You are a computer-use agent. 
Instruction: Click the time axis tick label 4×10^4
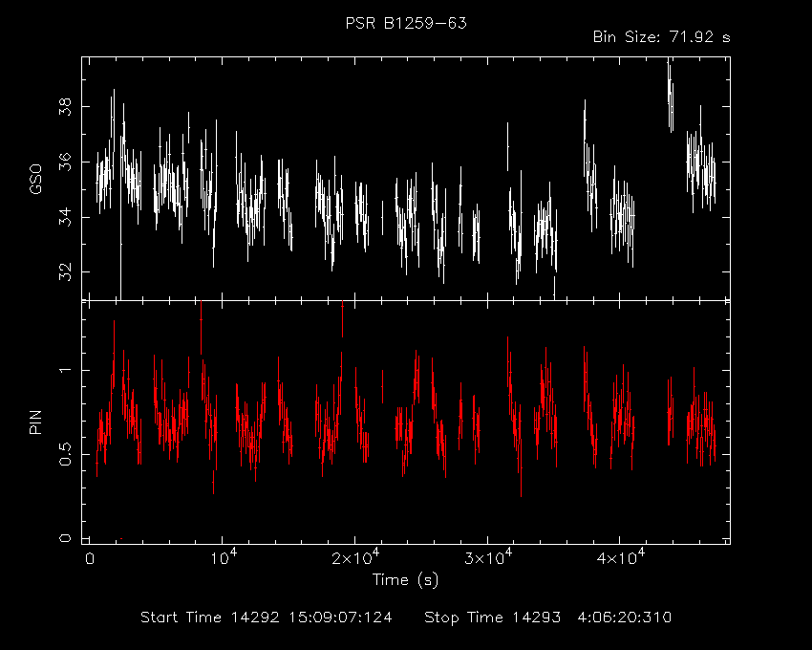coord(620,557)
